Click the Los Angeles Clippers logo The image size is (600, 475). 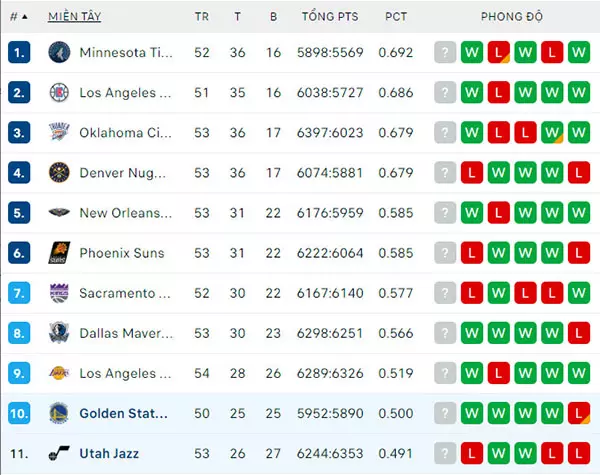pos(59,93)
